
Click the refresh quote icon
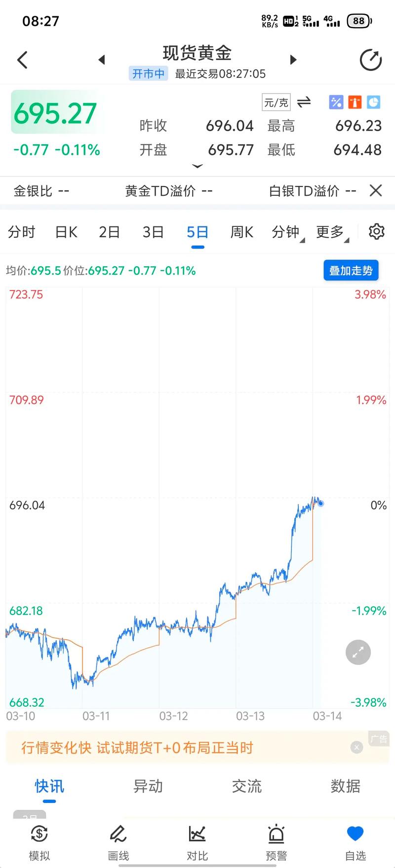tap(370, 60)
